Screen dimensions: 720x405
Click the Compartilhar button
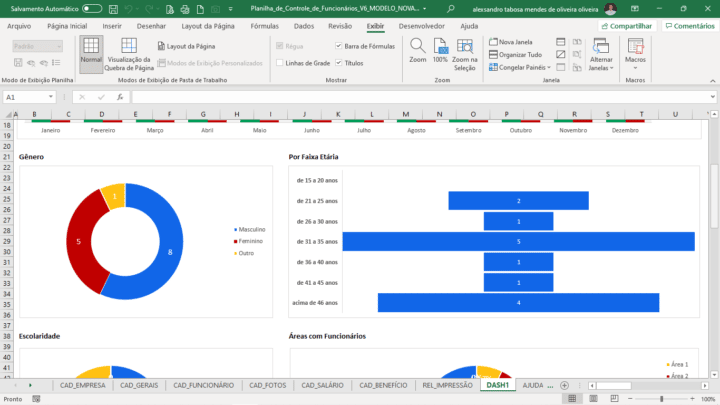pos(630,26)
